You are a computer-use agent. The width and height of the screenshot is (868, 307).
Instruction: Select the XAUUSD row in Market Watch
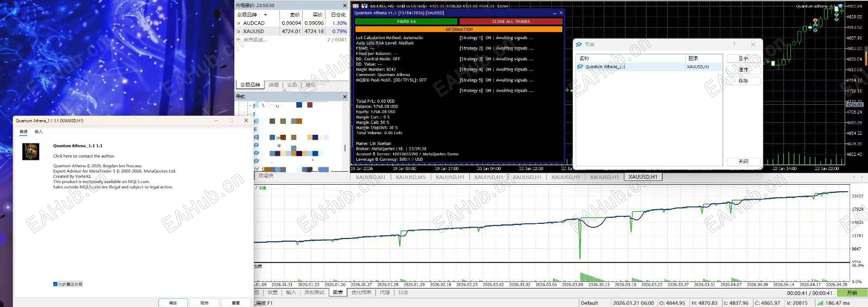click(291, 32)
